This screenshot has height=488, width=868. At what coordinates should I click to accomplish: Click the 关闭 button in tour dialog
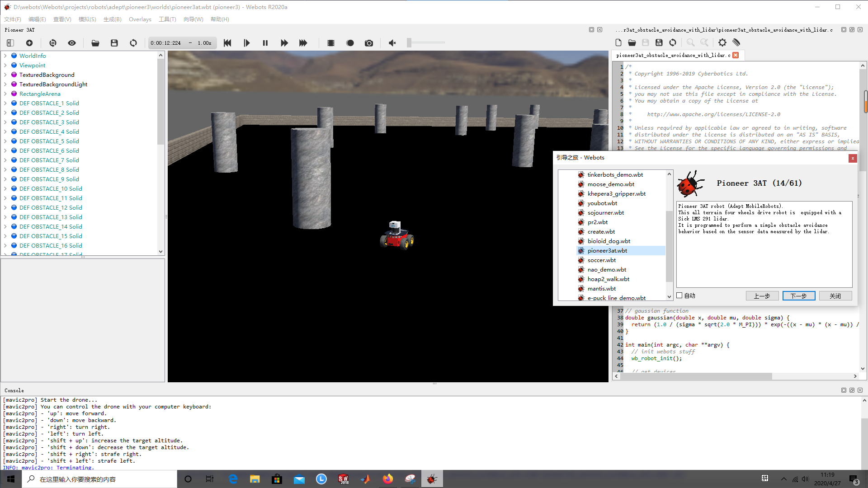click(x=835, y=296)
